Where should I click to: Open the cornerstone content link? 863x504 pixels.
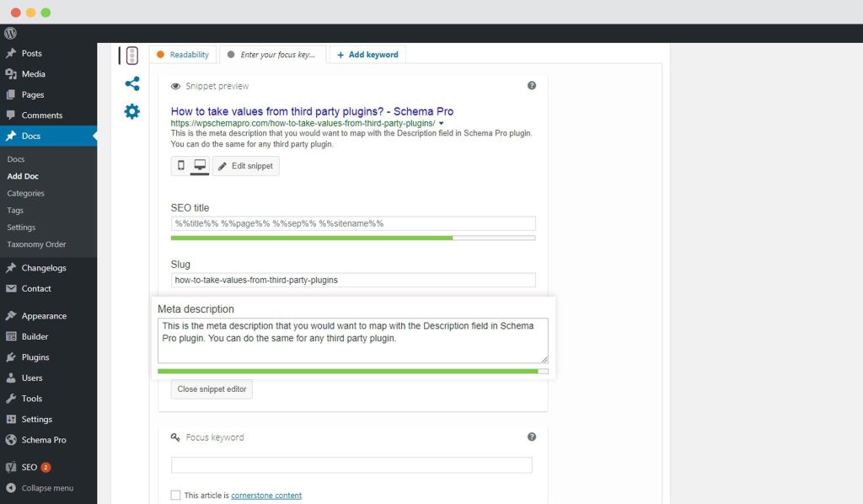click(266, 496)
